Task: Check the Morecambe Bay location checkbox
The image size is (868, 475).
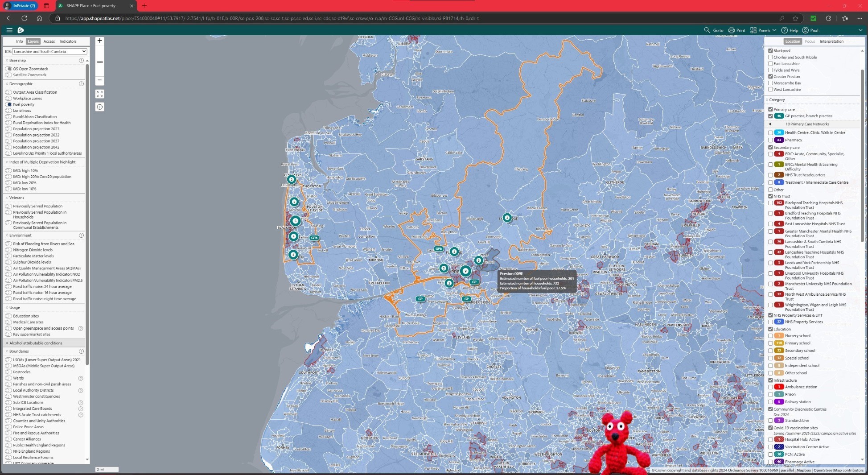Action: tap(770, 83)
